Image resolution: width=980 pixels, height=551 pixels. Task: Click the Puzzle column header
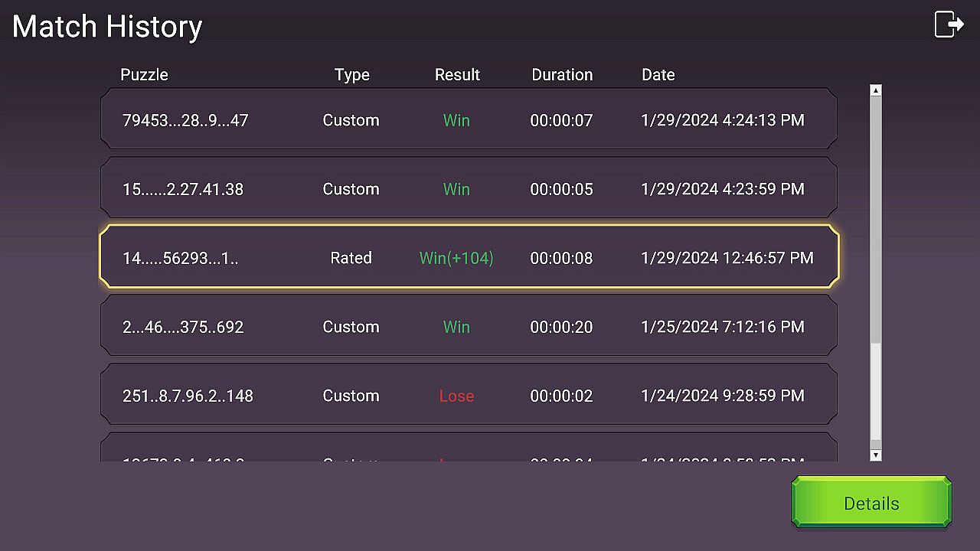coord(144,75)
